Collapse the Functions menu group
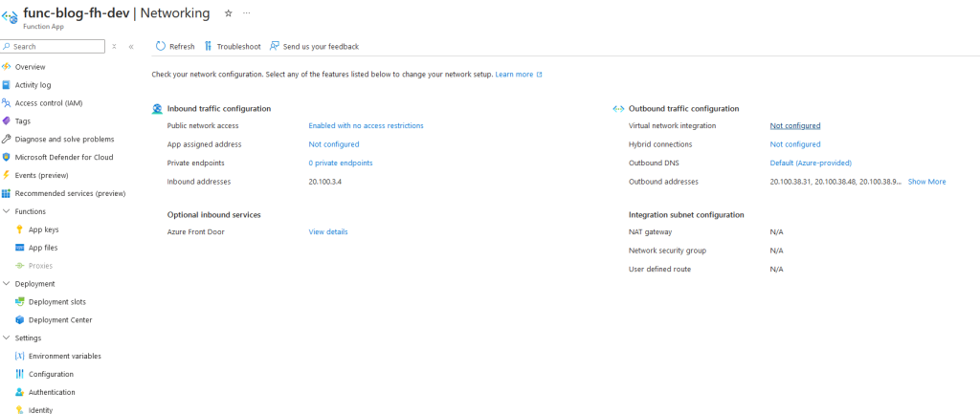 click(x=7, y=211)
